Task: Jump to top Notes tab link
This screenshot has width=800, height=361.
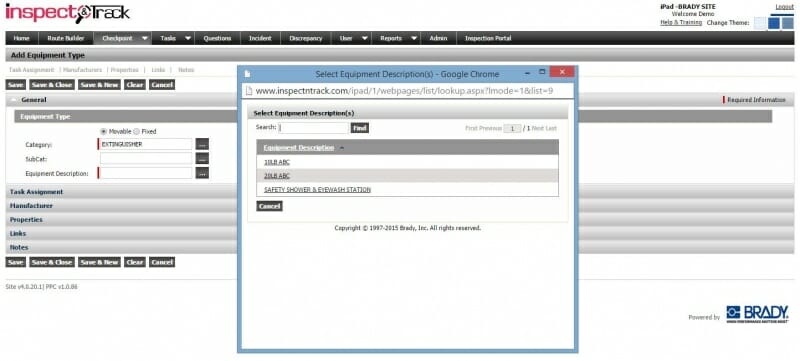Action: (x=186, y=70)
